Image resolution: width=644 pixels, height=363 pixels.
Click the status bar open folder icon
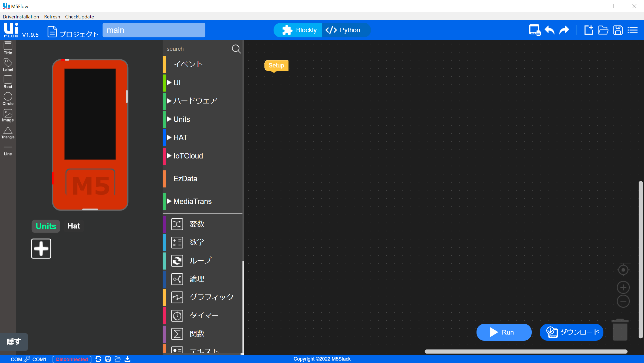coord(118,359)
